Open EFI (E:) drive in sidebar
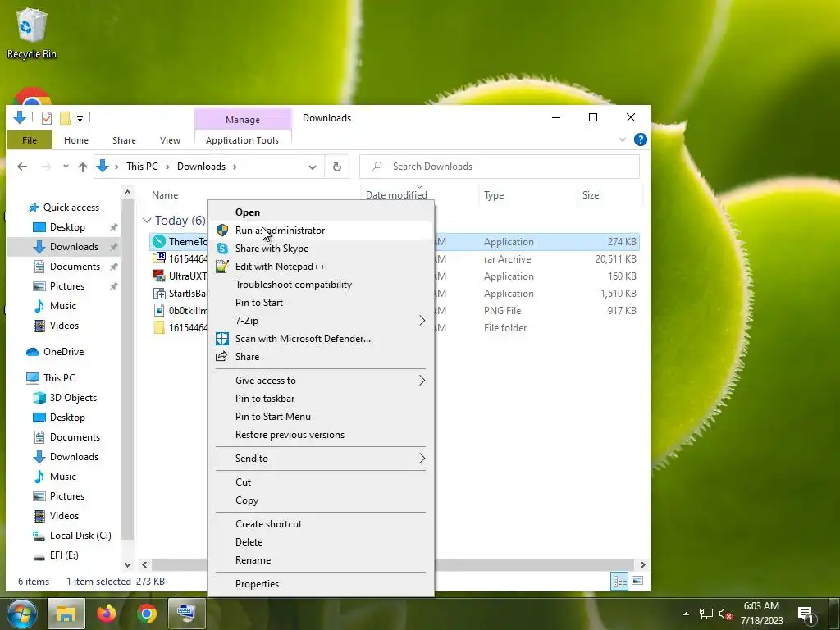The image size is (840, 630). click(x=64, y=555)
